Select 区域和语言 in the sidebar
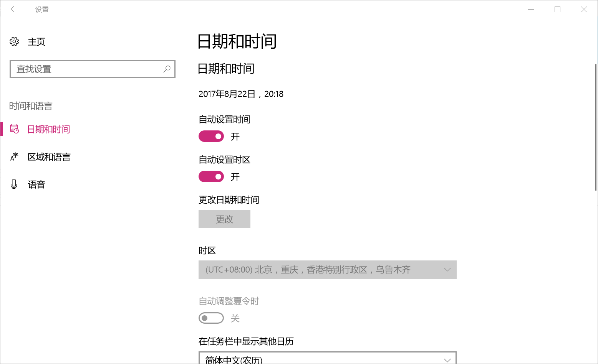Screen dimensions: 598x364 pos(49,157)
